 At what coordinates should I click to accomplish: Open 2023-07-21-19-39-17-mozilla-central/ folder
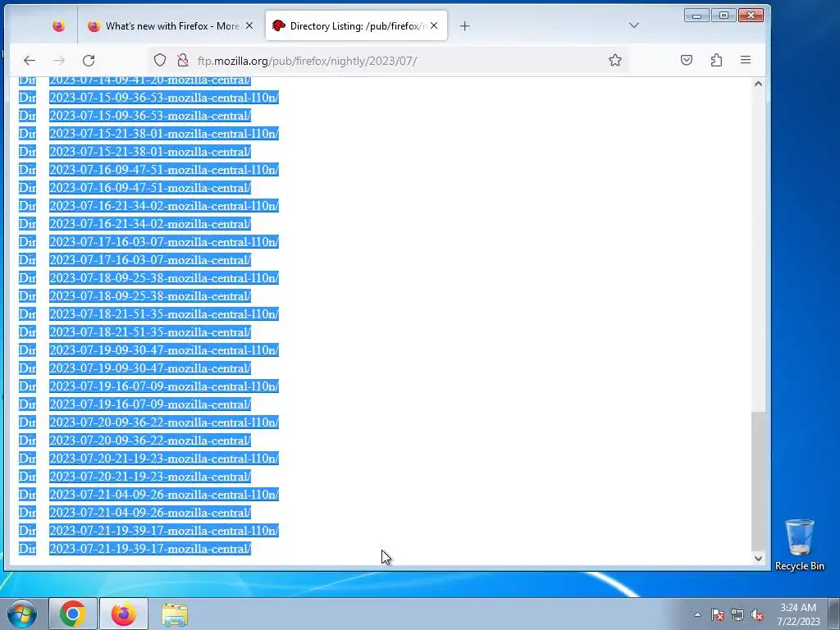tap(150, 549)
